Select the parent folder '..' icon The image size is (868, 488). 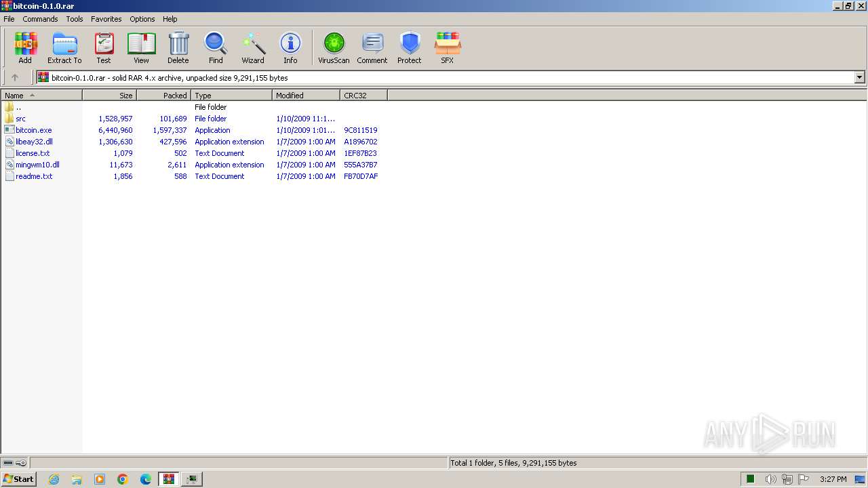(9, 107)
